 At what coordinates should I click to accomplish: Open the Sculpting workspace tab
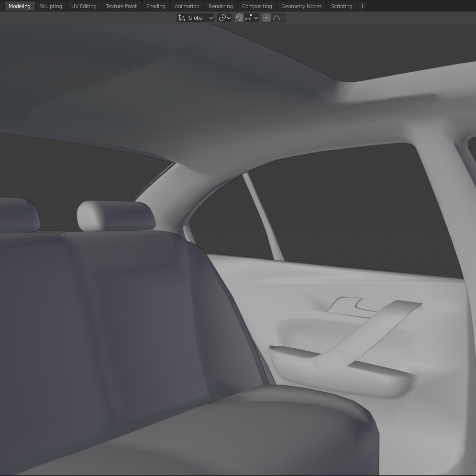(51, 6)
